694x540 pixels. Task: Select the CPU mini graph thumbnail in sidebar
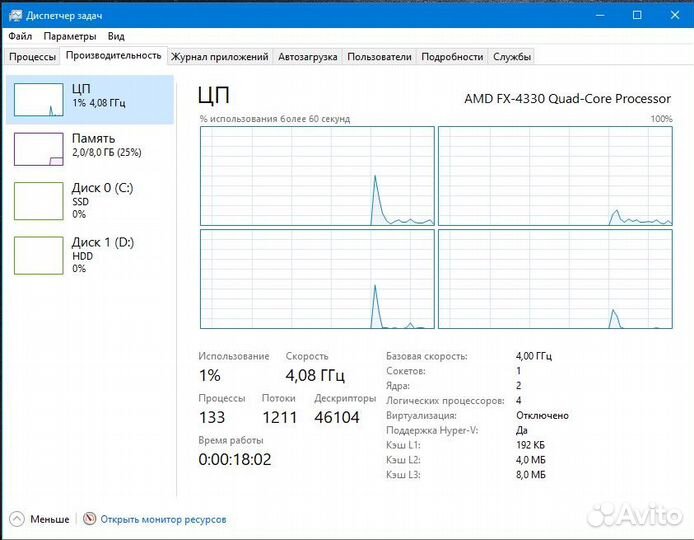point(38,99)
